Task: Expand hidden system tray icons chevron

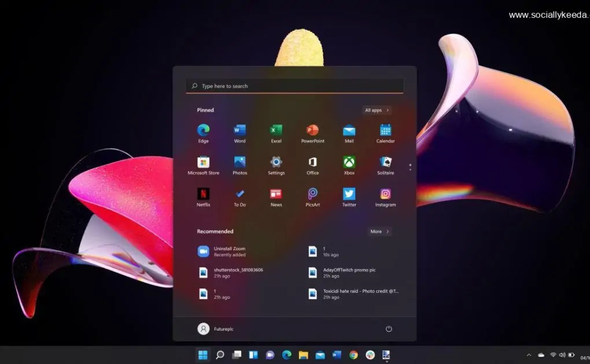Action: (529, 355)
